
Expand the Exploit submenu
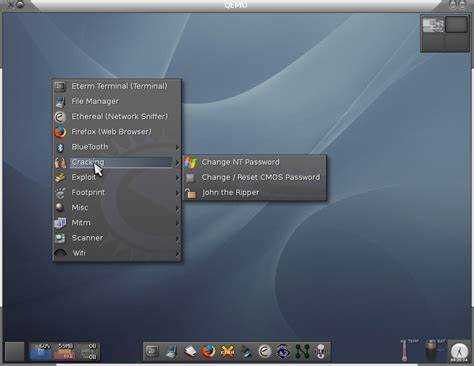coord(117,177)
